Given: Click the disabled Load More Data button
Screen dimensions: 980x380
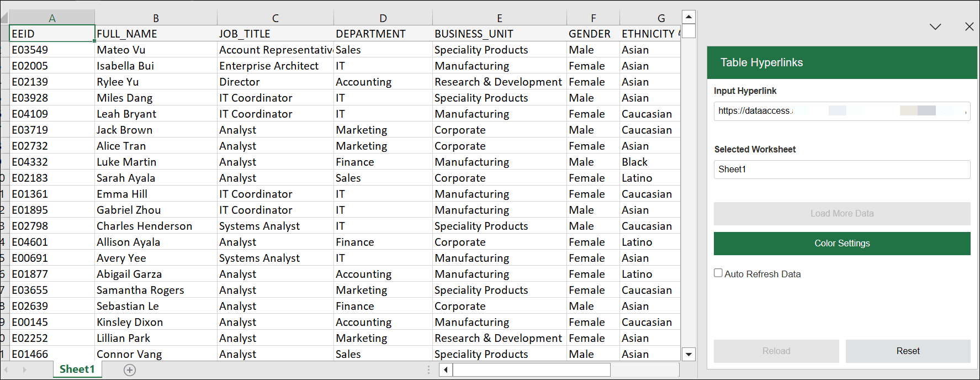Looking at the screenshot, I should coord(841,214).
